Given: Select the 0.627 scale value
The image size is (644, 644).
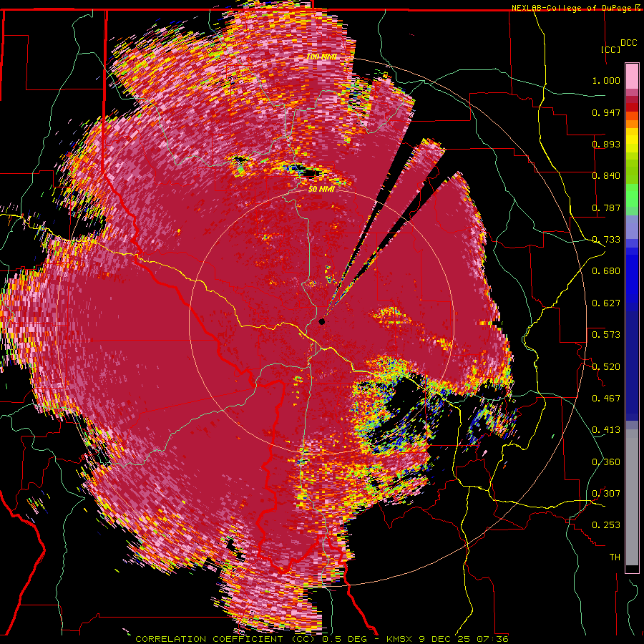Looking at the screenshot, I should [606, 303].
